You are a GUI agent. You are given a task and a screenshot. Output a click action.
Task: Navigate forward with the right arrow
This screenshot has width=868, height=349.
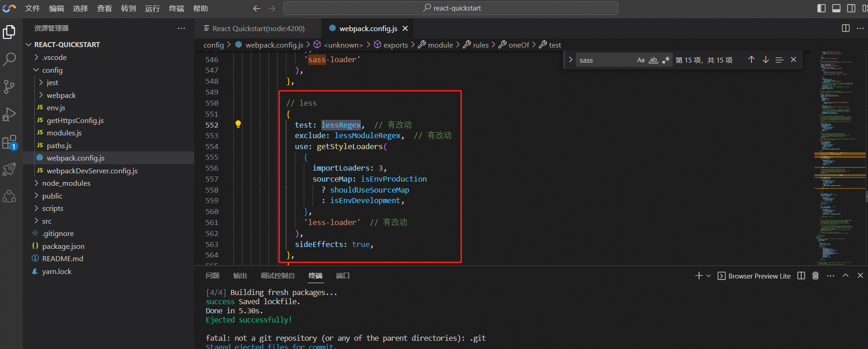[272, 8]
